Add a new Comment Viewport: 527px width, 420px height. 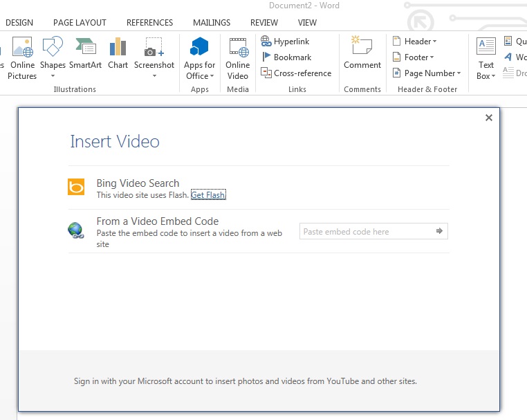362,53
